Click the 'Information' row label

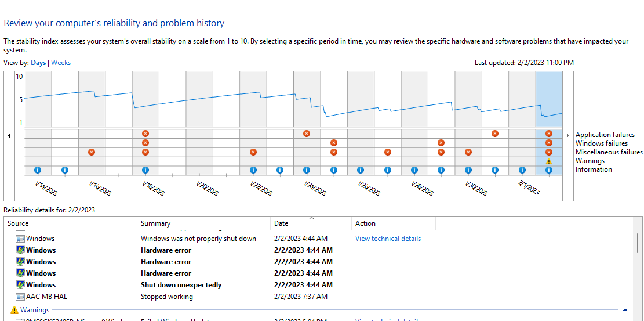tap(594, 169)
